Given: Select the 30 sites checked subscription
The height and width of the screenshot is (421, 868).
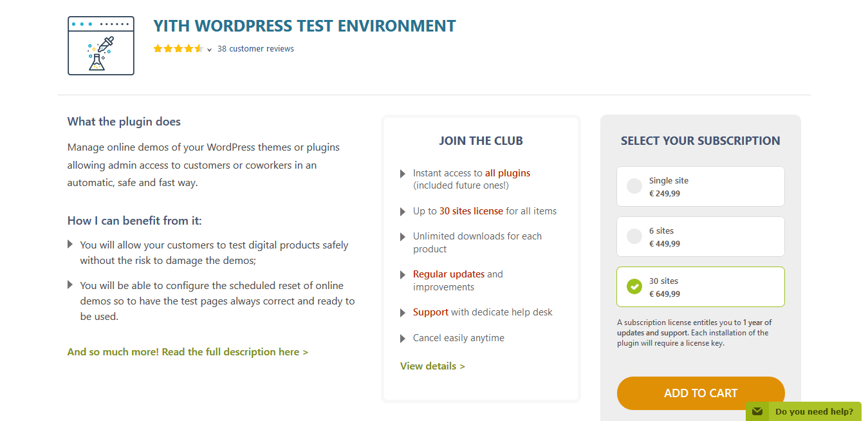Looking at the screenshot, I should 701,287.
